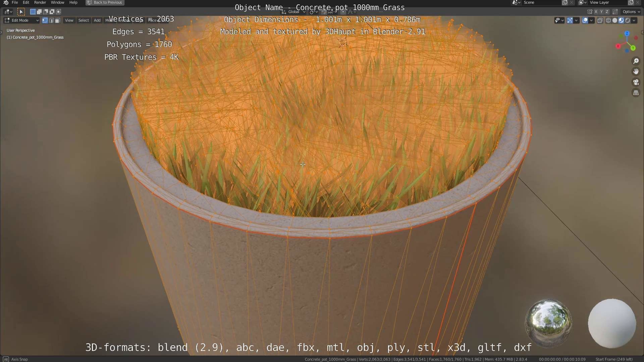The height and width of the screenshot is (362, 644).
Task: Click the Axis Snap status bar hint
Action: (x=19, y=359)
